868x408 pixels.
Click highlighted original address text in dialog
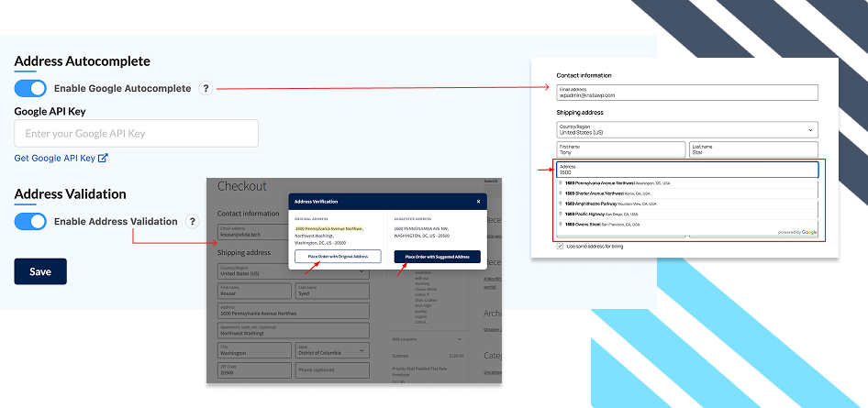pyautogui.click(x=328, y=227)
